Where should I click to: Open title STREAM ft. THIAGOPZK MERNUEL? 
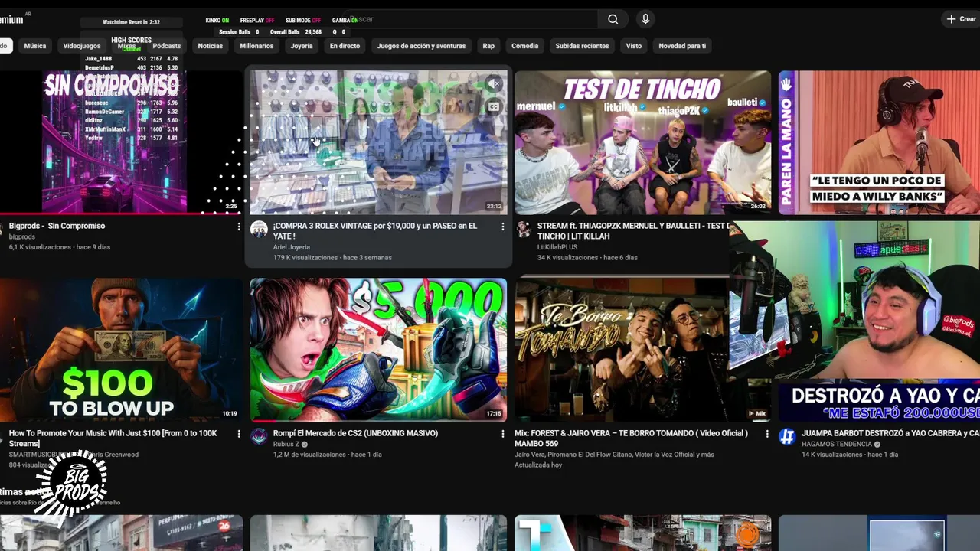coord(633,231)
